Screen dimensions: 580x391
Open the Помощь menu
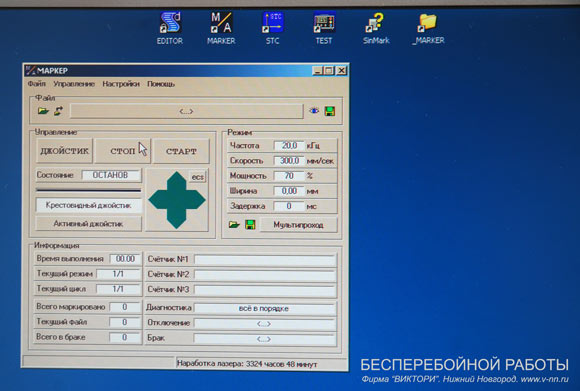(x=161, y=84)
